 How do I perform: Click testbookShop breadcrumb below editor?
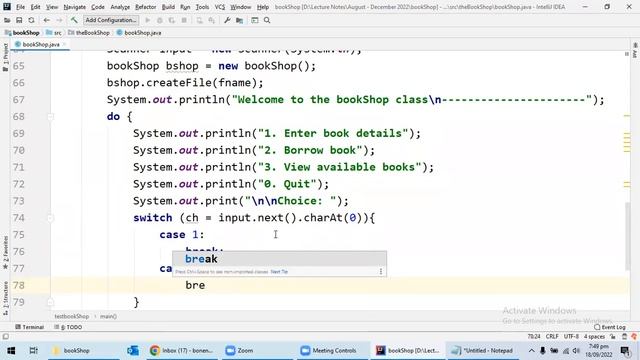tap(72, 316)
